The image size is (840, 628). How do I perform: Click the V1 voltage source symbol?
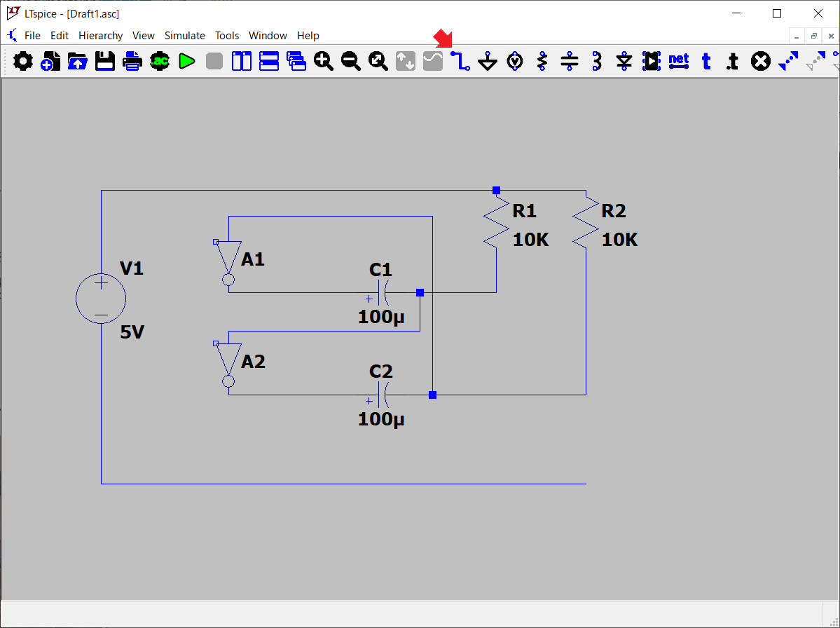(x=101, y=299)
